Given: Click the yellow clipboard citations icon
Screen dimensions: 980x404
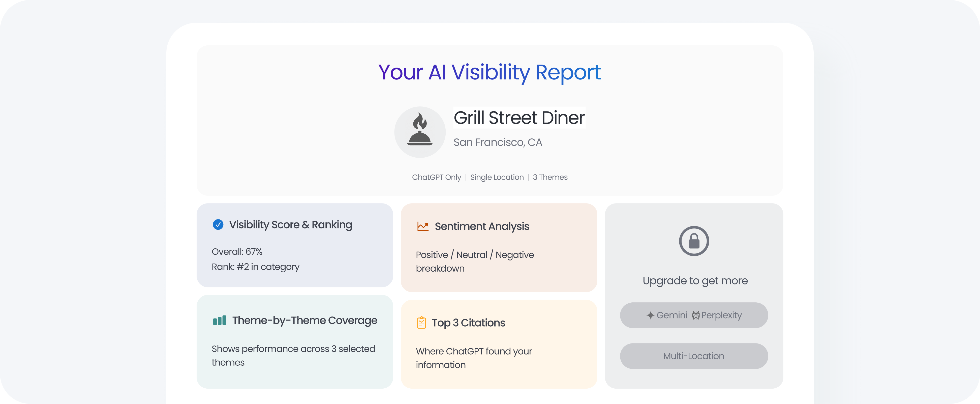Looking at the screenshot, I should 421,323.
